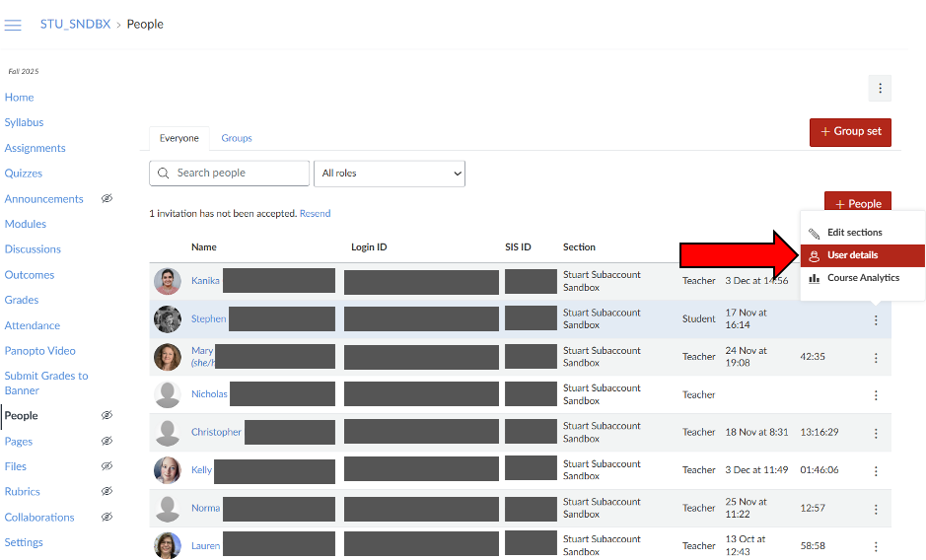Viewport: 926px width, 560px height.
Task: Toggle the Pages hidden eye icon
Action: 107,441
